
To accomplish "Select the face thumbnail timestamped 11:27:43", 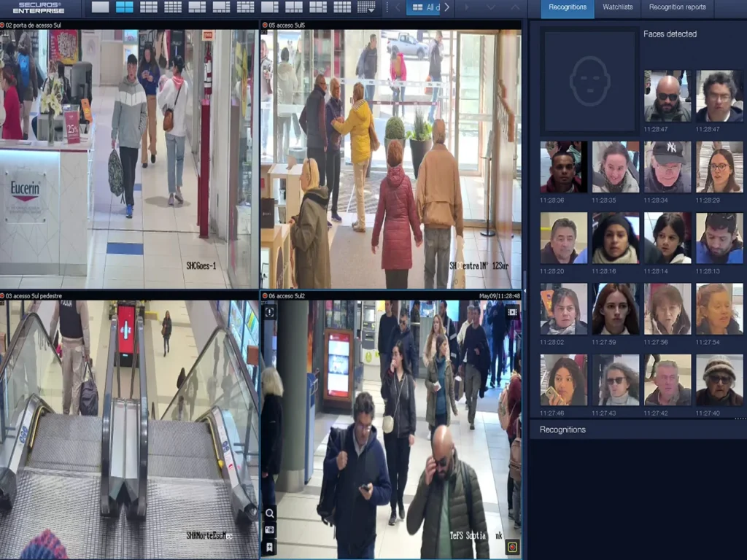I will click(x=616, y=380).
